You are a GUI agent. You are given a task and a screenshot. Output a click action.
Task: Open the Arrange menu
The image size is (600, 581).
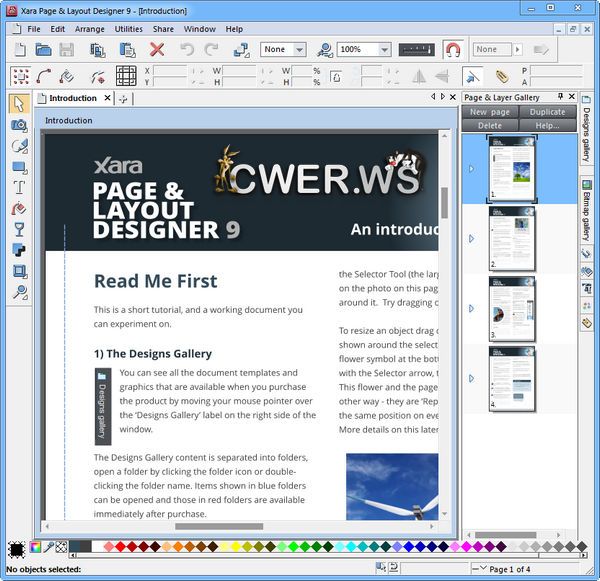[x=89, y=29]
